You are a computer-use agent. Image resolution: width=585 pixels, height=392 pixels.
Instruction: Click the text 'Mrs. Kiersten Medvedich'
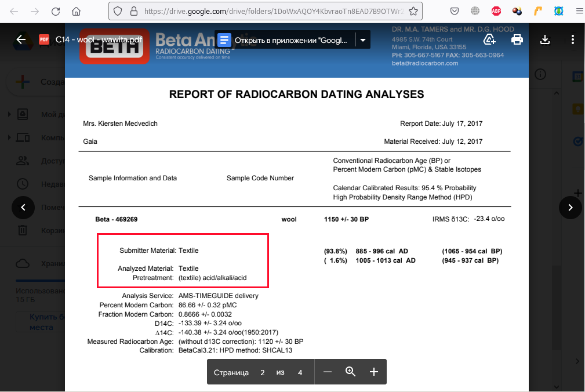pyautogui.click(x=120, y=124)
